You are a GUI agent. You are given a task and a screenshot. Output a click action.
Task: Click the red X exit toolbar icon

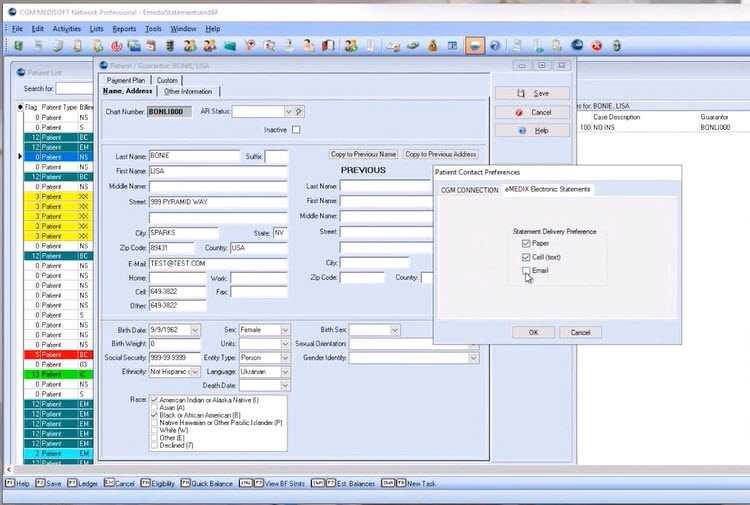coord(597,45)
